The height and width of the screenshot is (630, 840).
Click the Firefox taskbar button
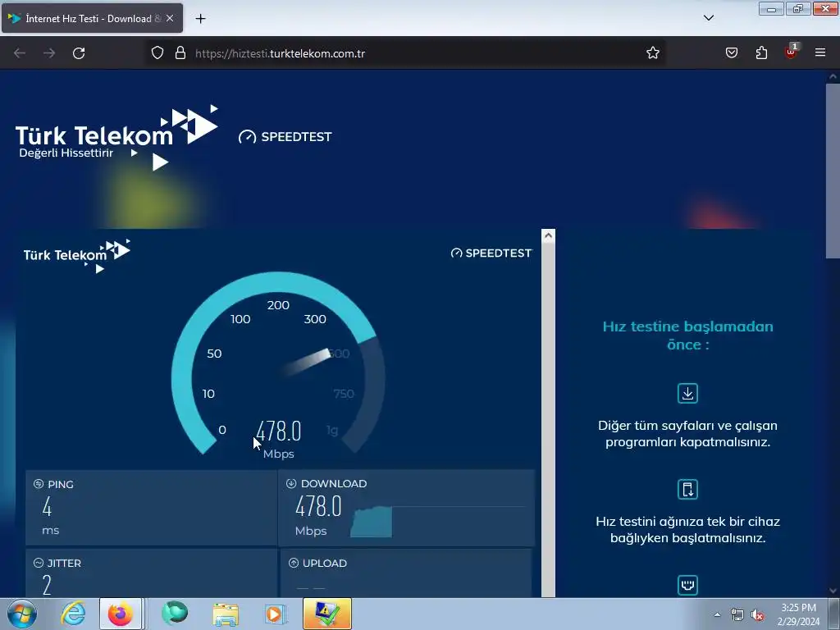tap(121, 614)
